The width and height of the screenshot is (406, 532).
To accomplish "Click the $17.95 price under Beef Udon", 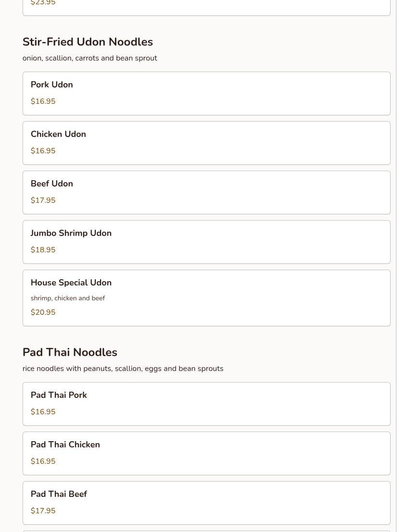I will tap(43, 200).
